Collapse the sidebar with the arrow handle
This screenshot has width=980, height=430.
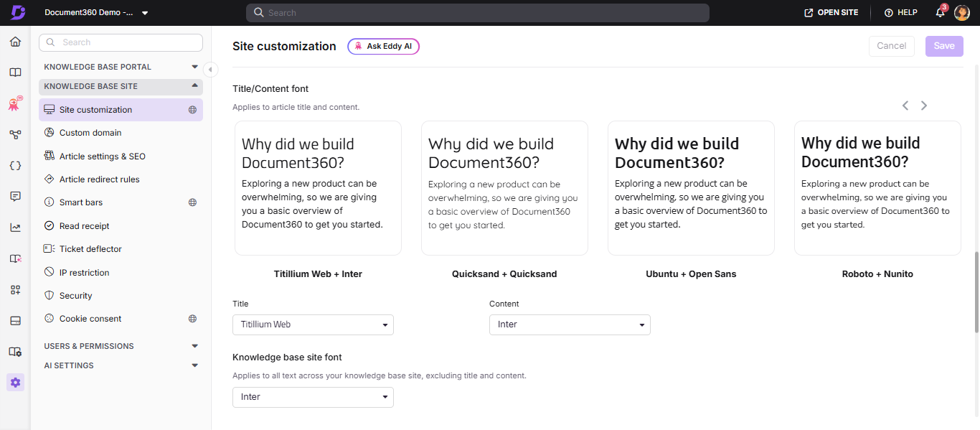pyautogui.click(x=210, y=69)
